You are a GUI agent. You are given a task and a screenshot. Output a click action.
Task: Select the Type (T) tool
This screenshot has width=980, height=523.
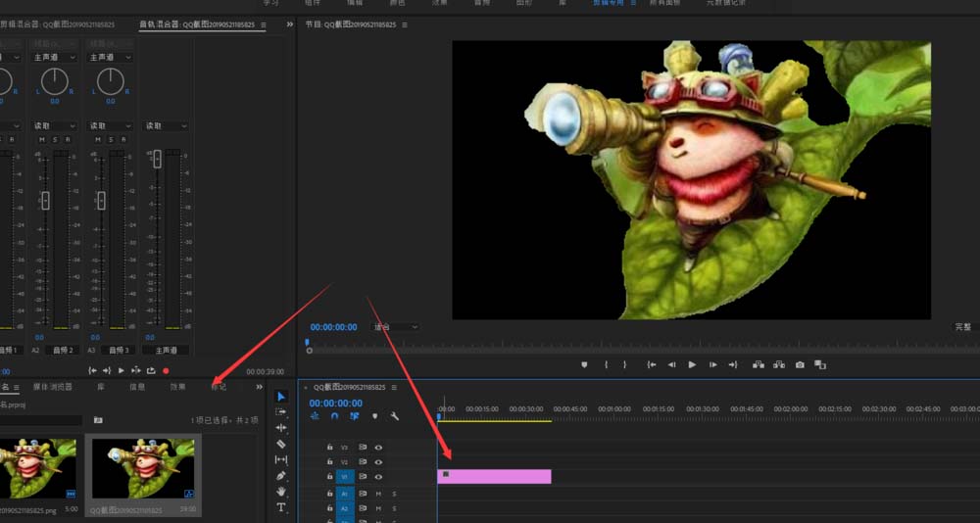click(x=281, y=507)
